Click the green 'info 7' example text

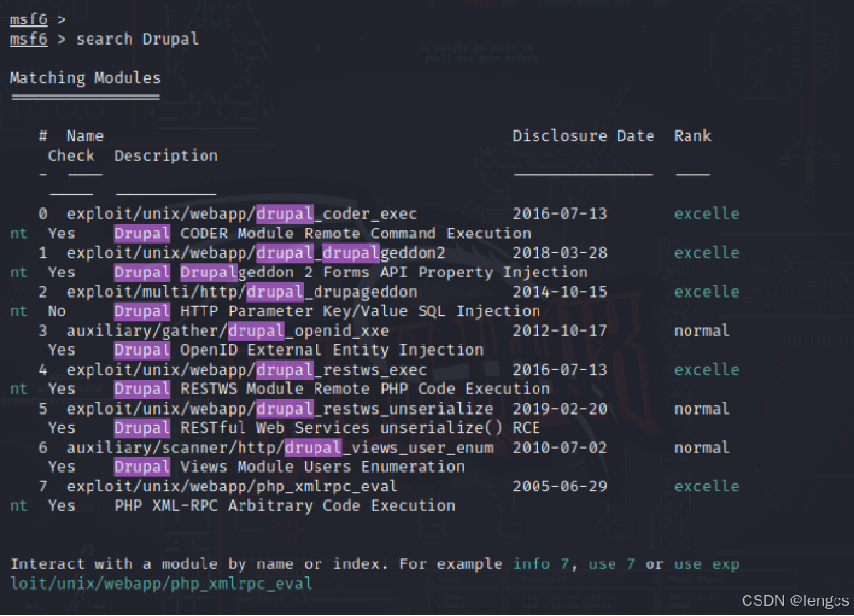[x=542, y=564]
